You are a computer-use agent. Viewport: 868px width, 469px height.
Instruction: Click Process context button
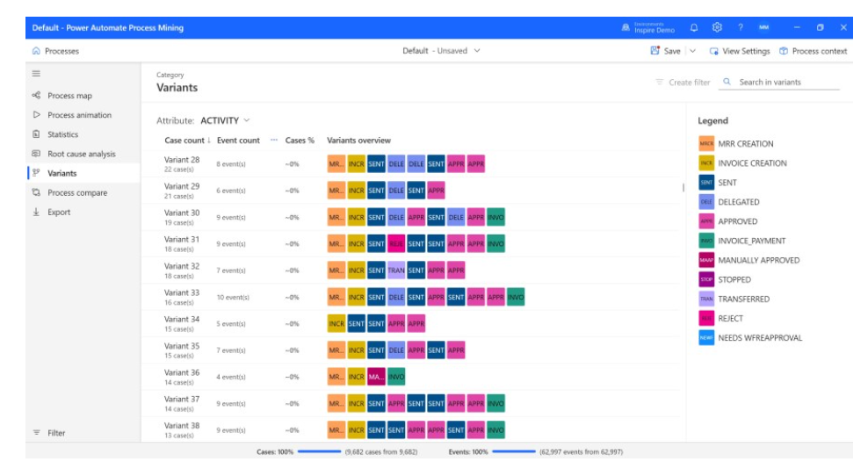814,51
